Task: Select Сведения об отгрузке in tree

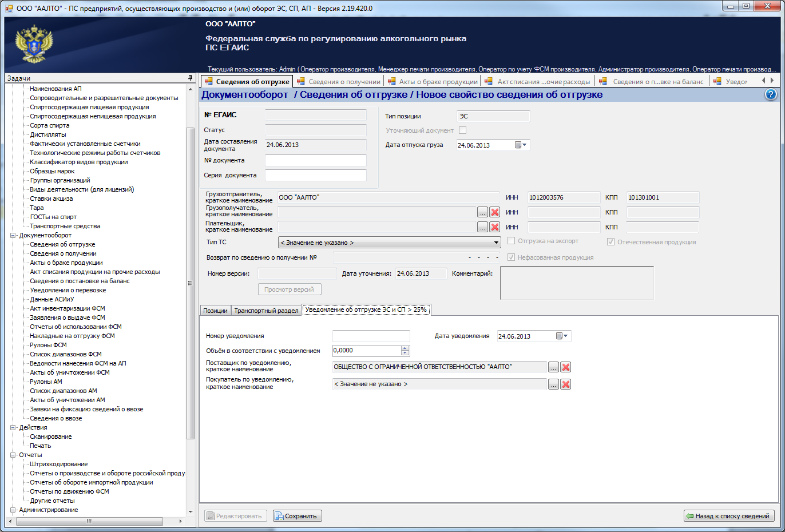Action: pos(62,244)
